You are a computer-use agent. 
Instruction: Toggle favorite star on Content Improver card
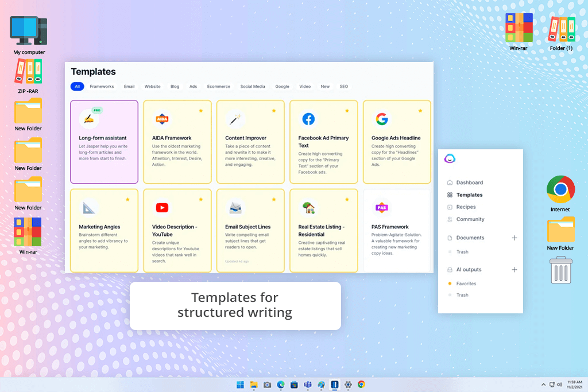[274, 111]
